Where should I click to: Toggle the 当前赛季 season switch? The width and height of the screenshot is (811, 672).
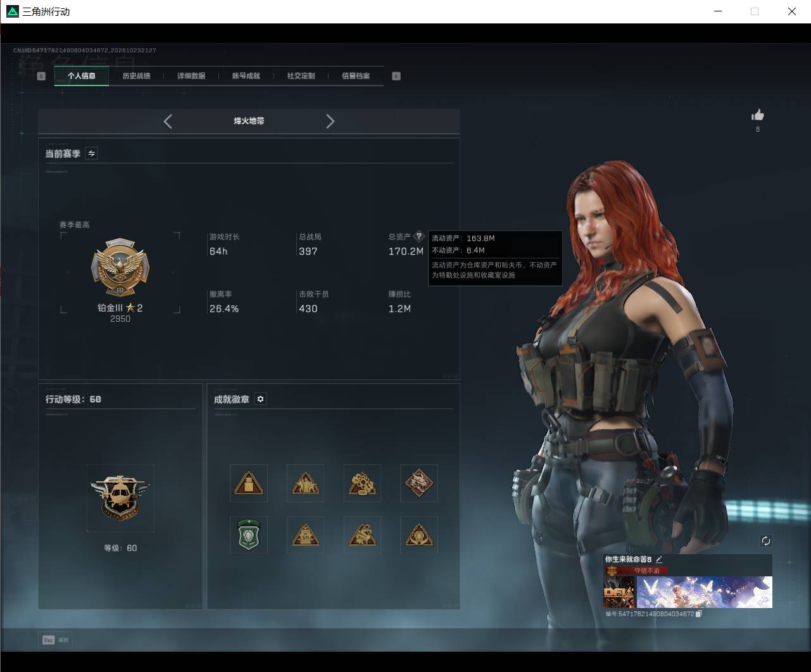click(92, 153)
